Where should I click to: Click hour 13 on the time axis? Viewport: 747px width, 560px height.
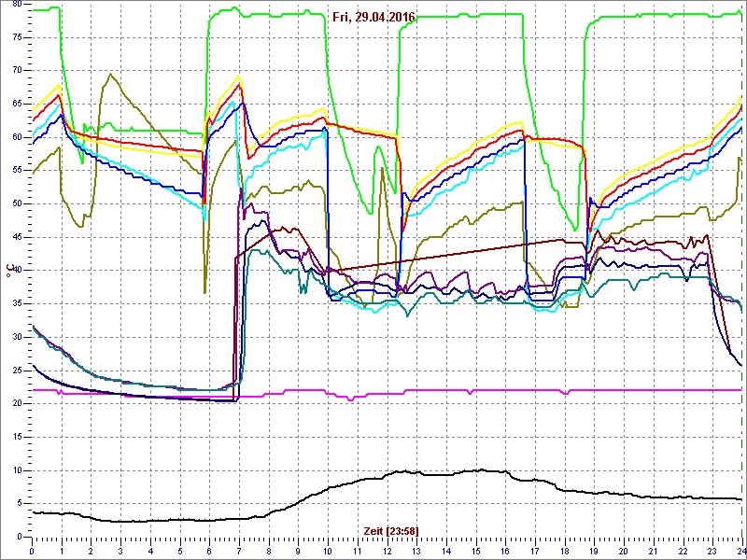[416, 550]
